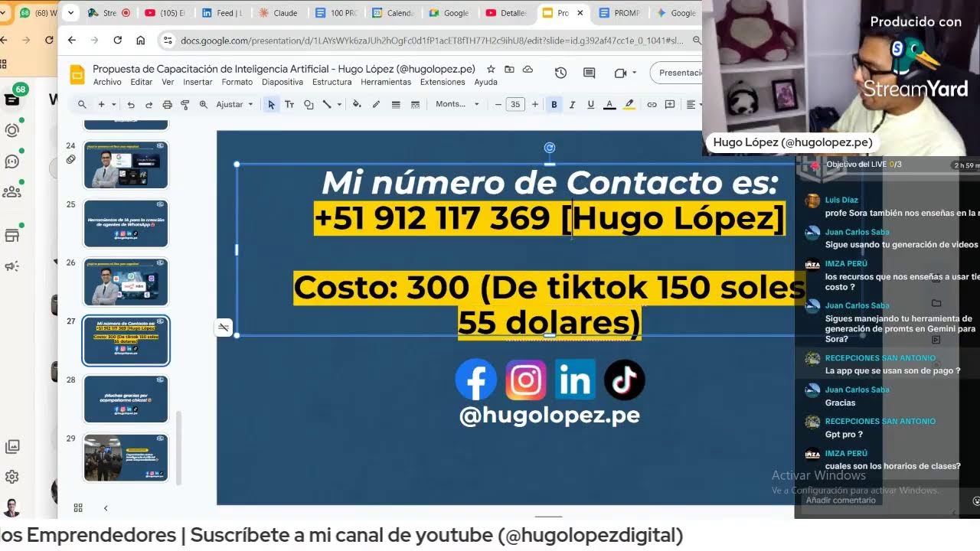Open the fill color bucket
This screenshot has height=551, width=980.
point(357,104)
